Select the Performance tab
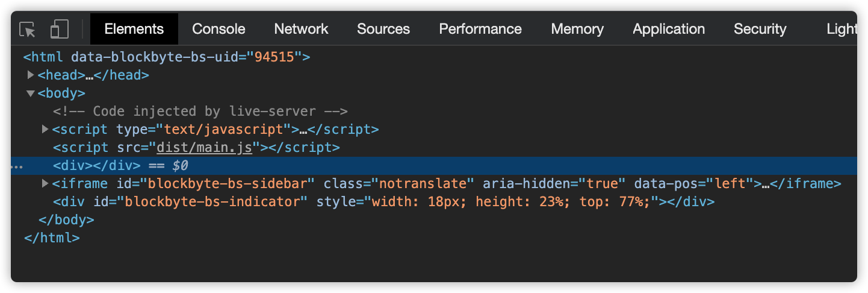This screenshot has height=293, width=868. tap(480, 29)
